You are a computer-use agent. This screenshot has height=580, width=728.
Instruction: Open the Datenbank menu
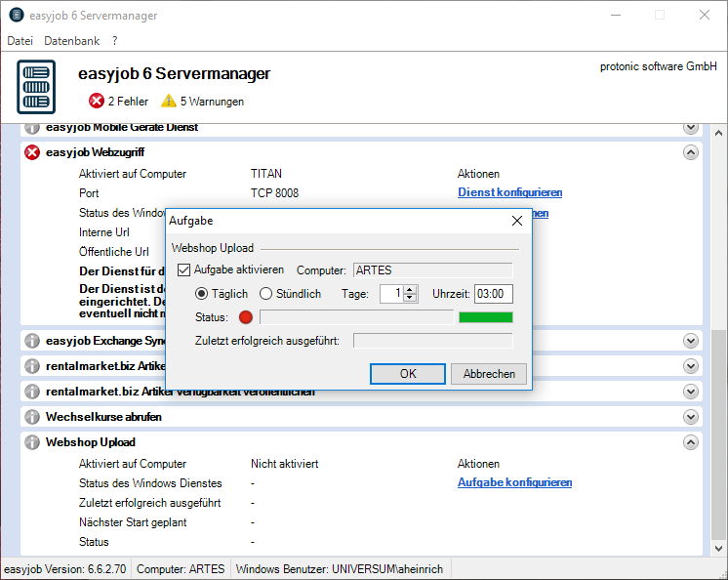(x=70, y=41)
